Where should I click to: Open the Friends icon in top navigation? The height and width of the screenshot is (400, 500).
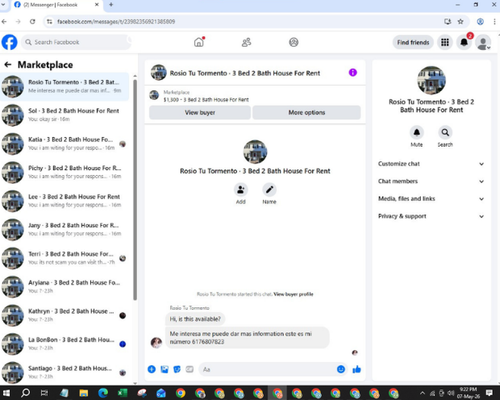click(246, 42)
